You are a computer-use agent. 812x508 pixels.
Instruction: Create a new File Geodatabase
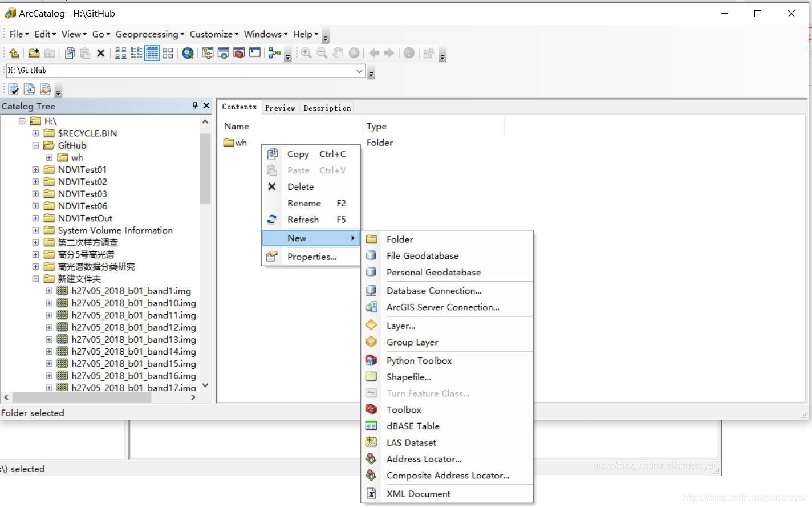(x=448, y=256)
